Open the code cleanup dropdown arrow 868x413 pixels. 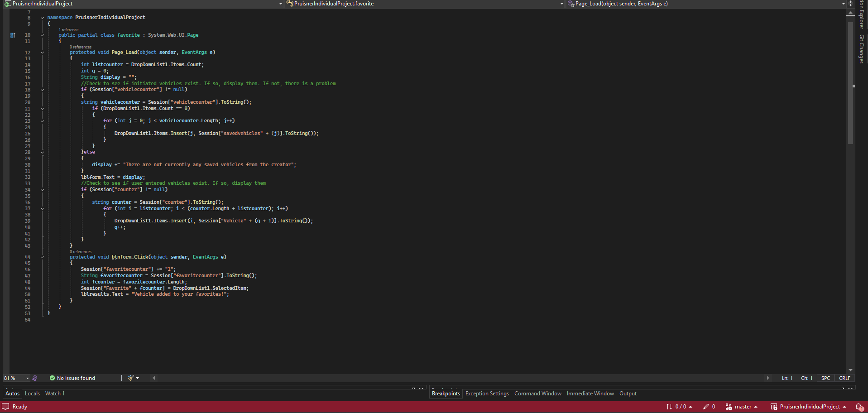click(137, 378)
